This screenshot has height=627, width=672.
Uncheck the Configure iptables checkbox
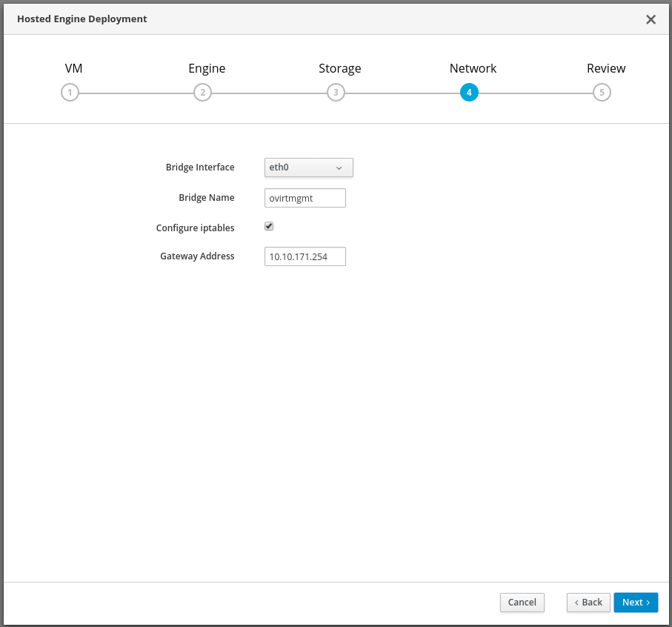269,227
